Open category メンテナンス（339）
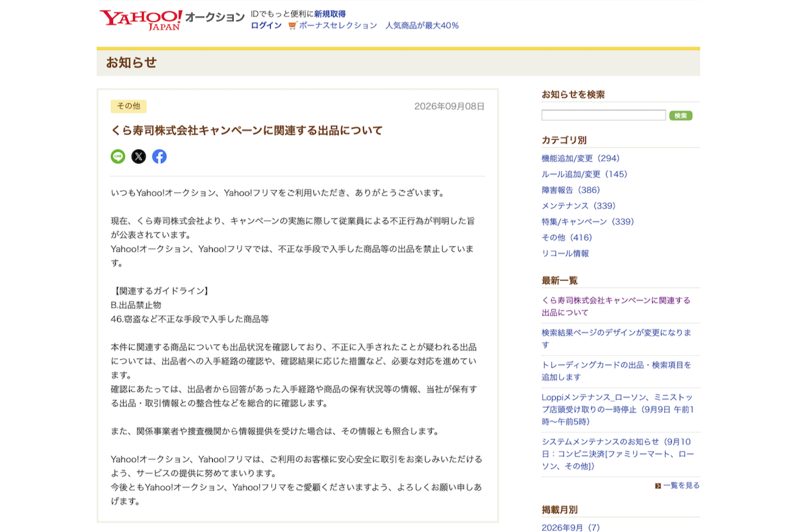The height and width of the screenshot is (532, 798). tap(579, 205)
